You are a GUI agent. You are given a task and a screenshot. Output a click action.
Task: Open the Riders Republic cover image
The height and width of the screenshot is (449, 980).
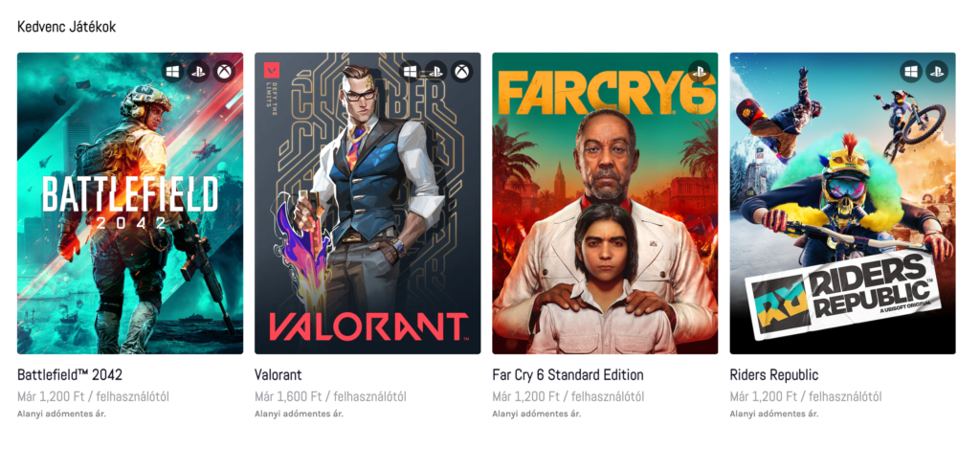pyautogui.click(x=842, y=203)
